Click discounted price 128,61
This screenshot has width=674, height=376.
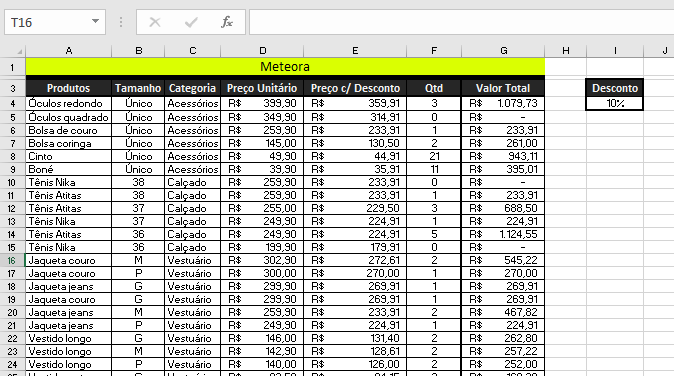point(355,352)
